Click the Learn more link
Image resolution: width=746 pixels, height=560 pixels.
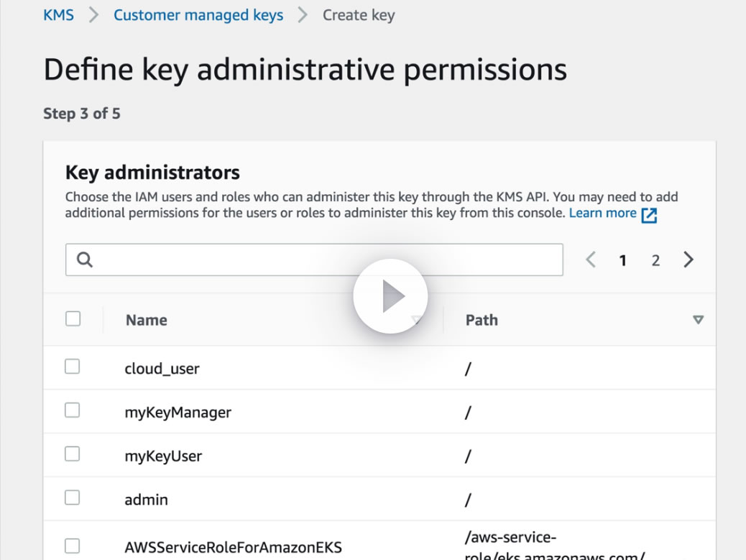[x=602, y=214]
